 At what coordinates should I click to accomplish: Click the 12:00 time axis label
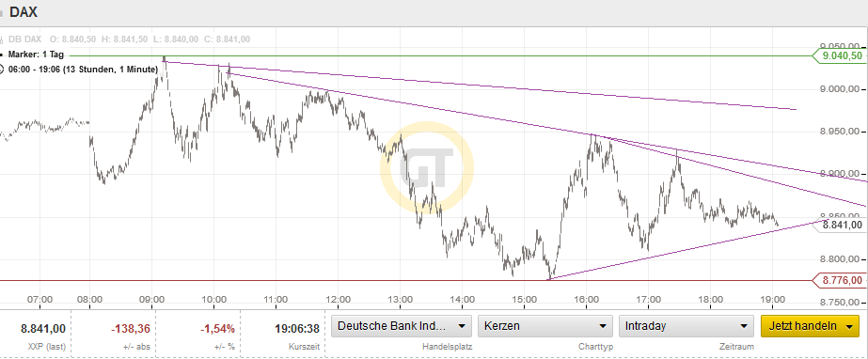point(338,300)
